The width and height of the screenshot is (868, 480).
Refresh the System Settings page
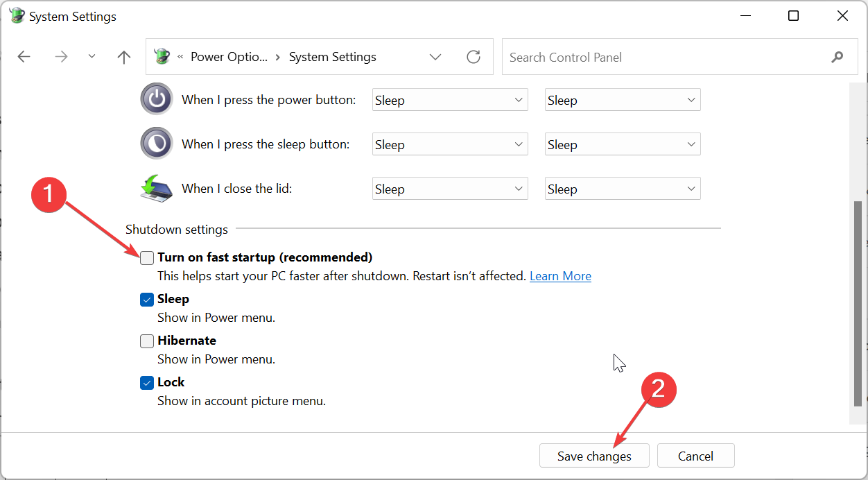point(474,57)
